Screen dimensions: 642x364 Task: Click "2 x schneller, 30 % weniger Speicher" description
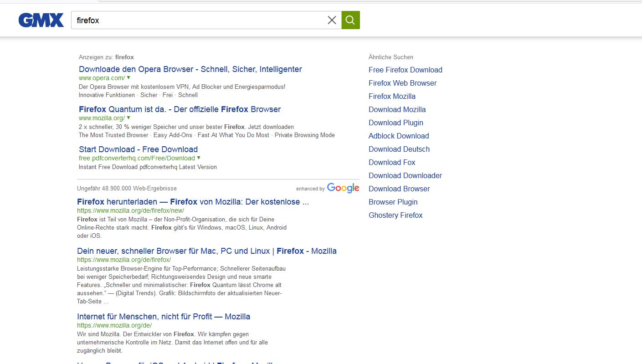click(186, 127)
